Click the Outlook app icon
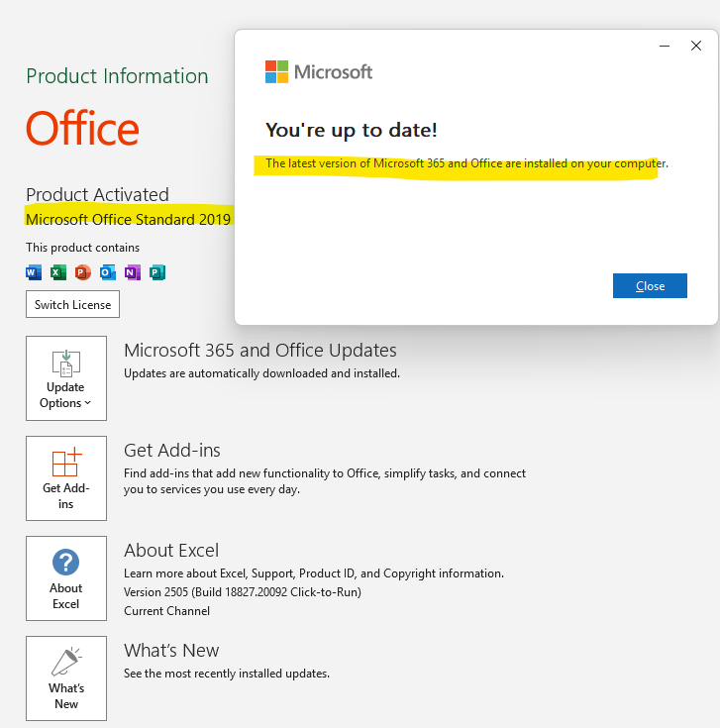 pyautogui.click(x=108, y=272)
